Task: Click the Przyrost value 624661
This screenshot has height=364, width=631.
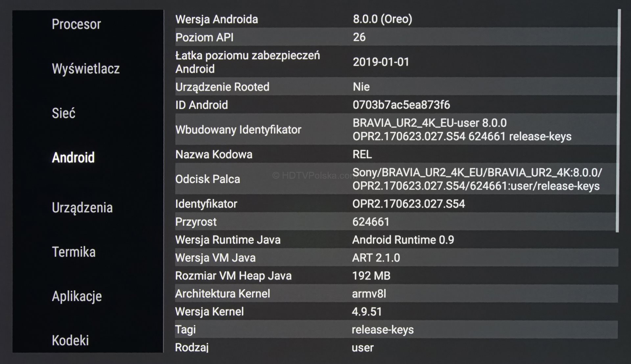Action: [x=371, y=222]
